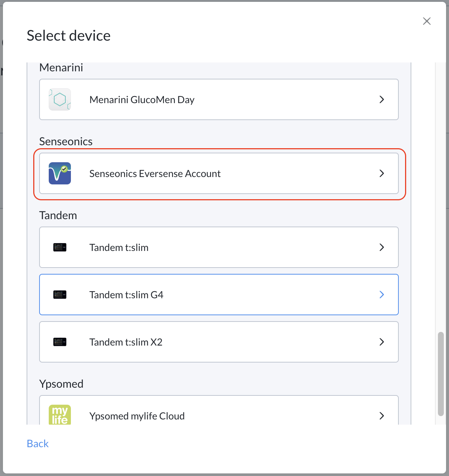This screenshot has width=449, height=476.
Task: Click the Select device dialog title
Action: (69, 35)
